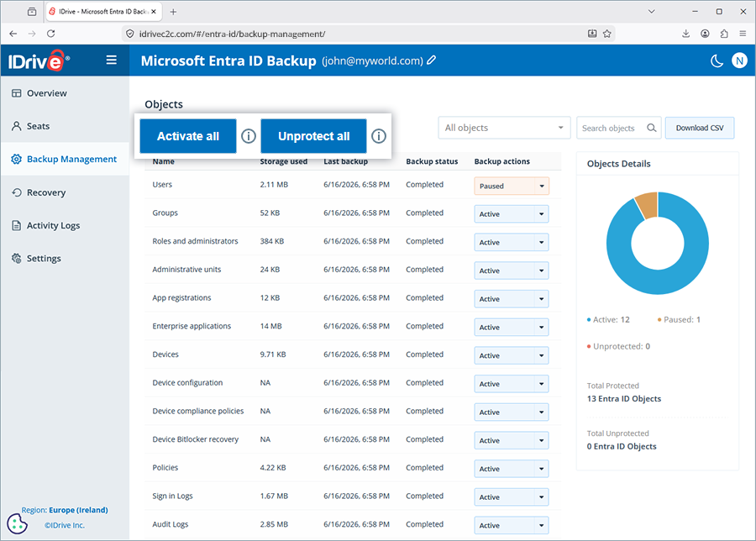Open App registrations action dropdown
756x541 pixels.
click(512, 299)
